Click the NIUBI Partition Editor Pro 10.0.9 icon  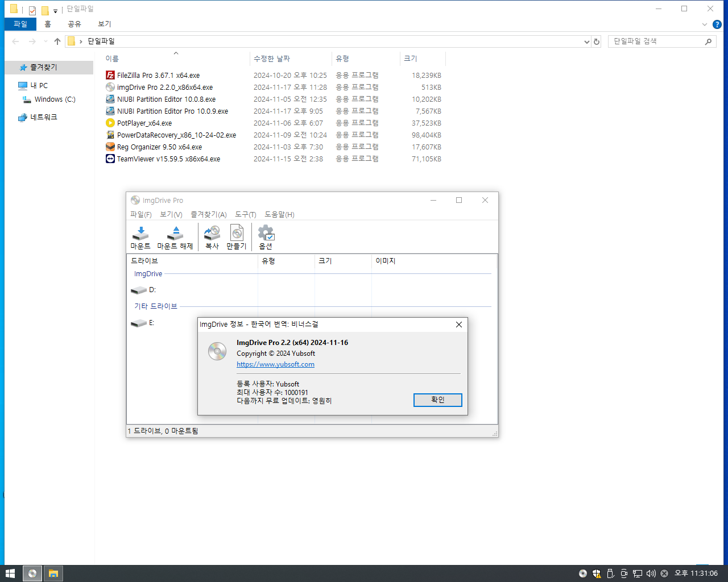tap(110, 111)
